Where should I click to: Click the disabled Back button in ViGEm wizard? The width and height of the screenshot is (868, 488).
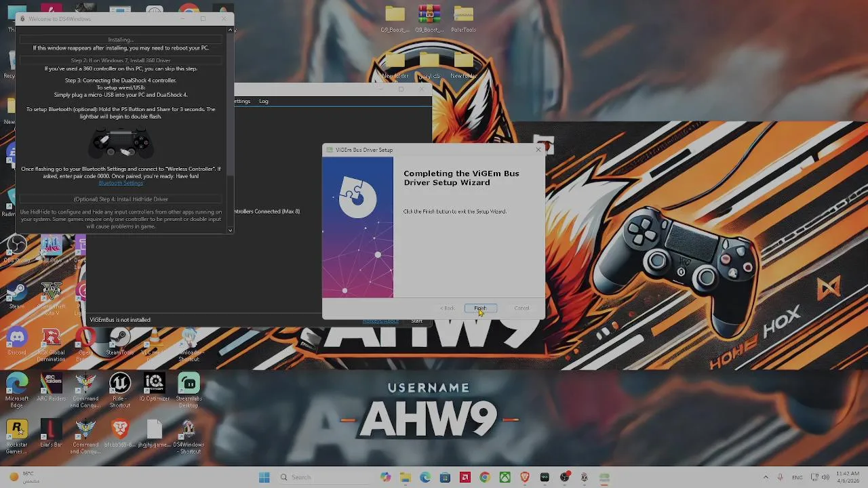point(448,308)
